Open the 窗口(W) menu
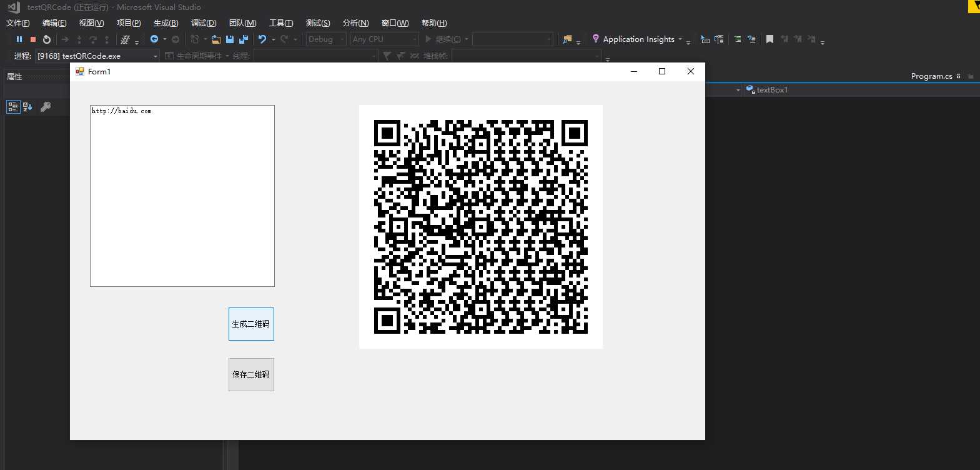The width and height of the screenshot is (980, 470). pos(395,23)
